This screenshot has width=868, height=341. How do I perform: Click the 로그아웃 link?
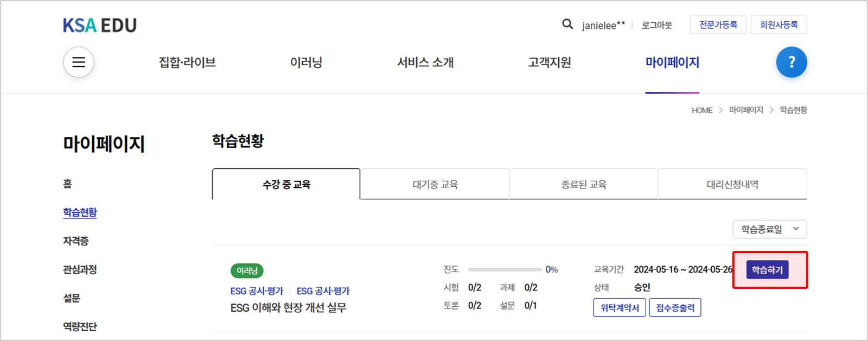coord(657,25)
